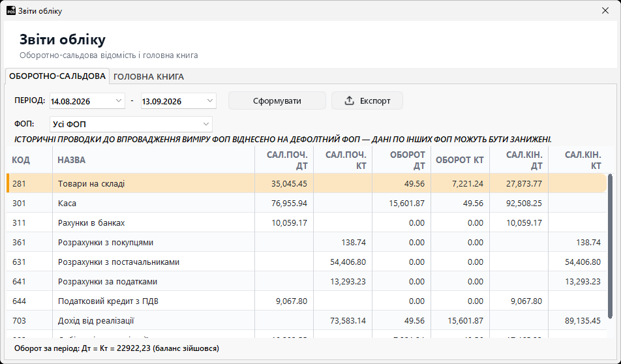Click the closing balance 27,873.77

(524, 184)
